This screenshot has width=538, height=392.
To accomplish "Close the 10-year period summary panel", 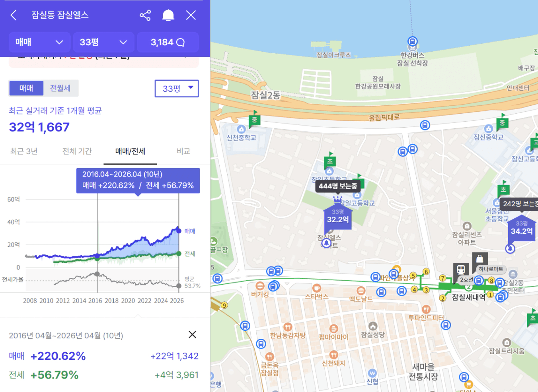I will pyautogui.click(x=192, y=335).
